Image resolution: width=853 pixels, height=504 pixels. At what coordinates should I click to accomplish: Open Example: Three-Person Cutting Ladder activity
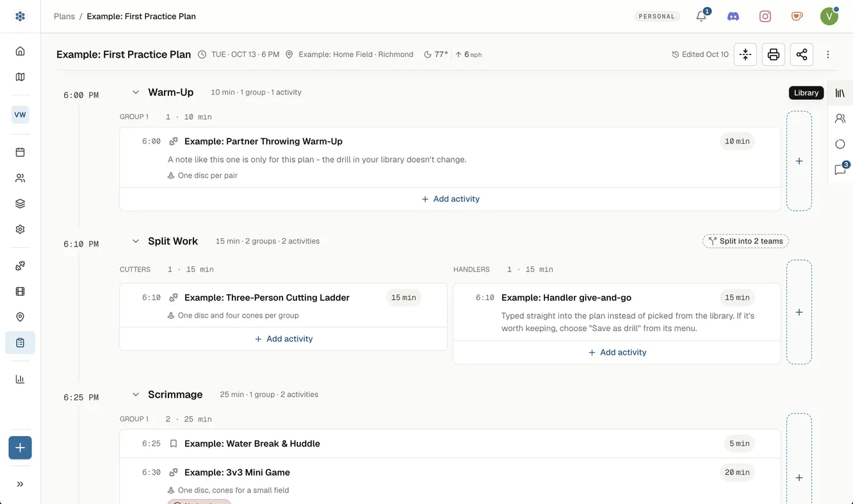[x=267, y=298]
